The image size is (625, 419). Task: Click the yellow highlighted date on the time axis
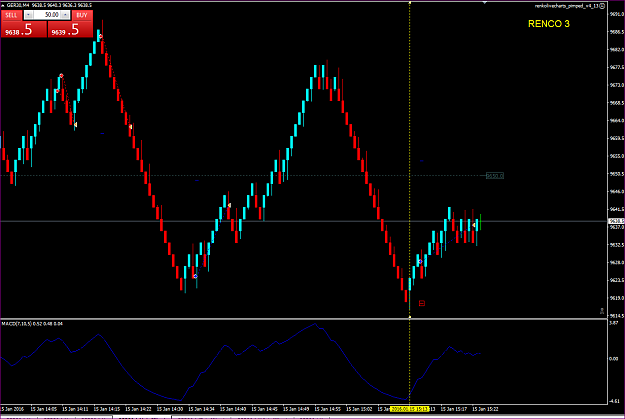(x=409, y=409)
